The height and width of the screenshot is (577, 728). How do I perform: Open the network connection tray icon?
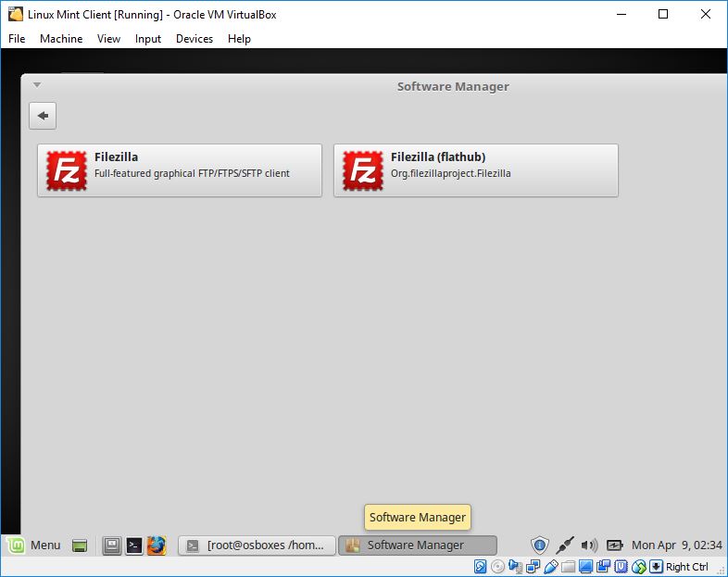coord(565,545)
